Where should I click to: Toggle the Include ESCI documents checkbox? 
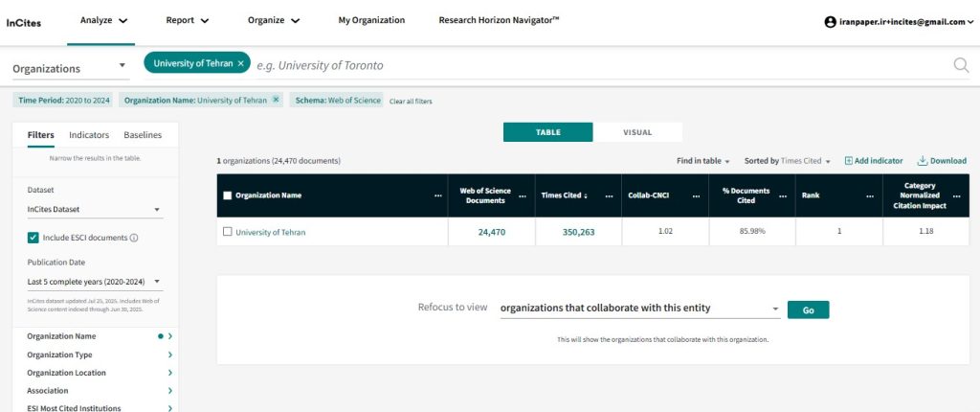pos(33,238)
